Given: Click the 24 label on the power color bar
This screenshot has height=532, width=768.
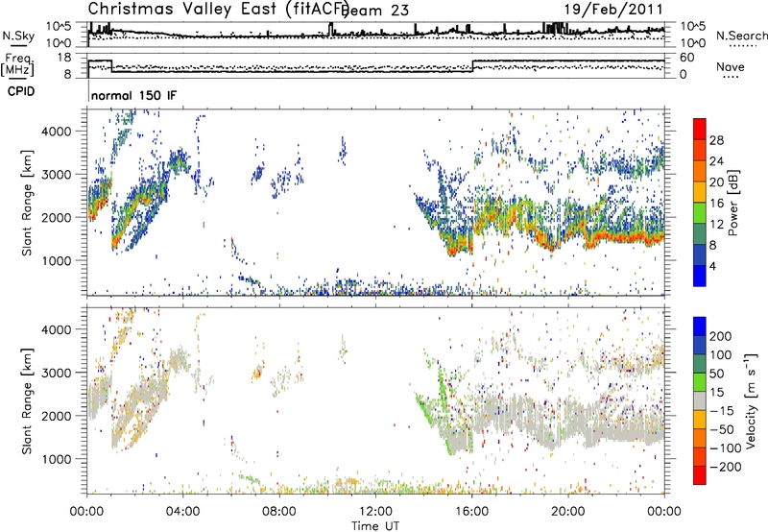Looking at the screenshot, I should pos(716,161).
